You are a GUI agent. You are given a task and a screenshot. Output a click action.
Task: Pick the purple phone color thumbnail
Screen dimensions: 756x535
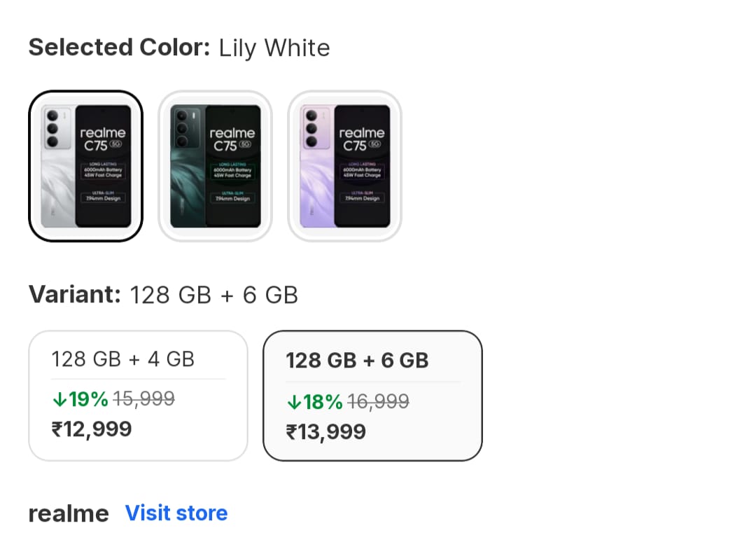[344, 166]
